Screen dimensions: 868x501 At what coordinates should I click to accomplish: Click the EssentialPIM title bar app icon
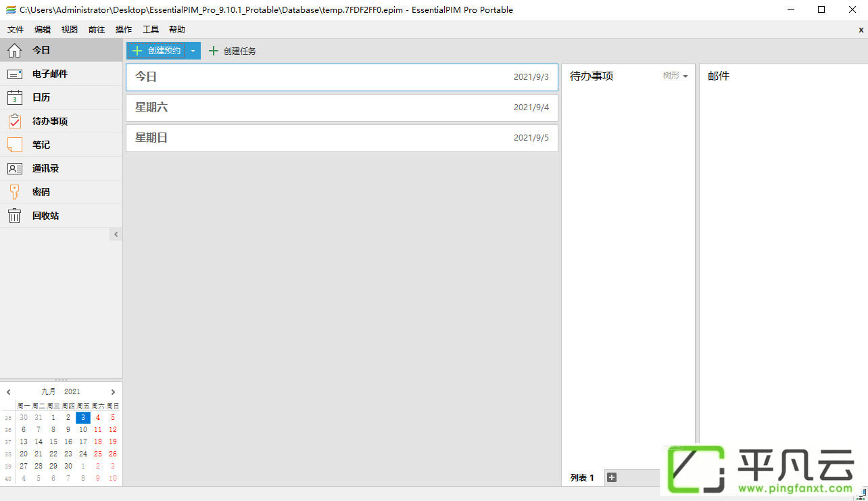(10, 9)
